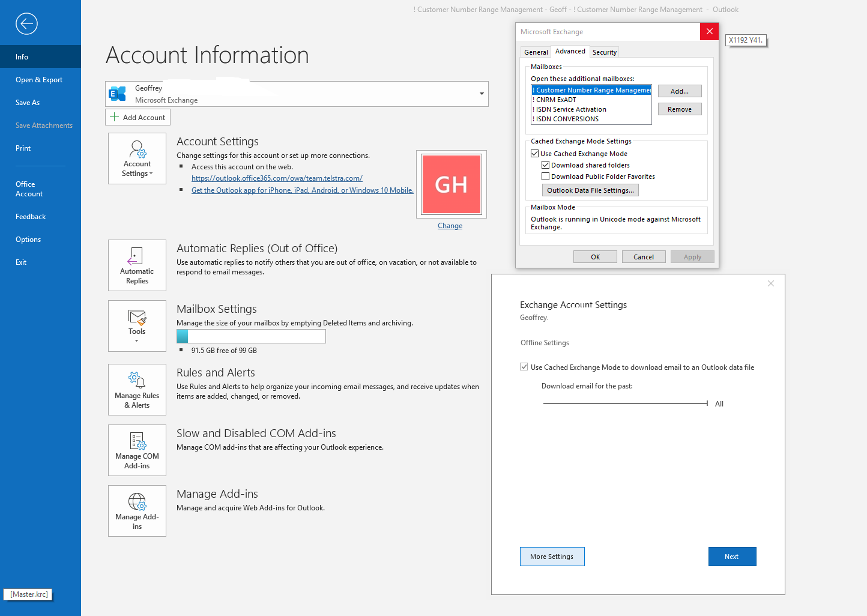Select ISDN CONVERSIONS mailbox entry
The width and height of the screenshot is (867, 616).
tap(591, 119)
